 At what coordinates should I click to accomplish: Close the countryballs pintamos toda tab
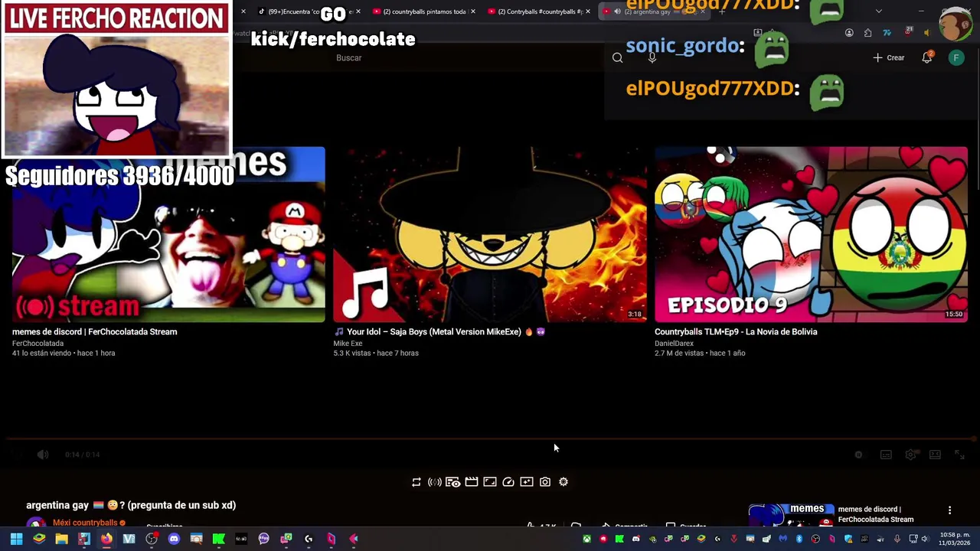(473, 11)
